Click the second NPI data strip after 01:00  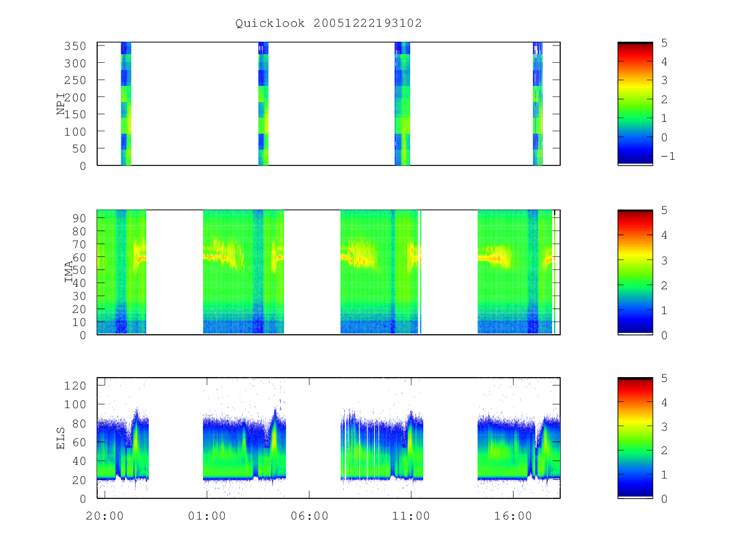coord(263,104)
